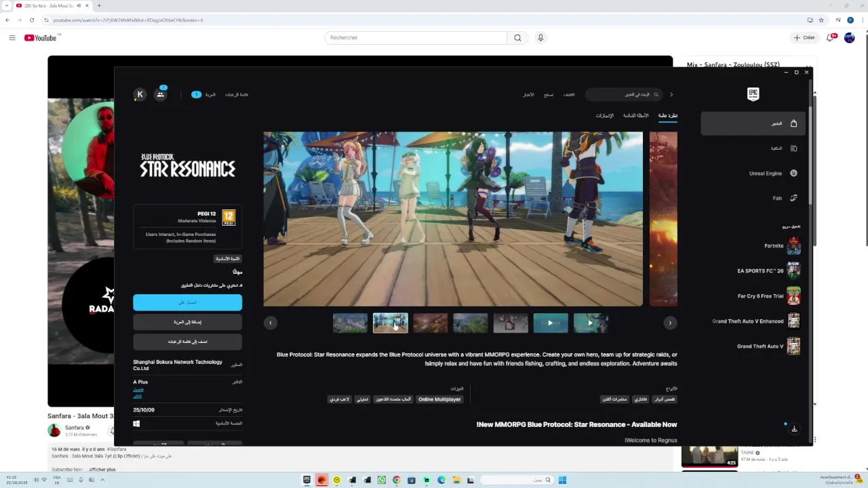Screen dimensions: 868x488
Task: Click the blue Get button
Action: (187, 302)
